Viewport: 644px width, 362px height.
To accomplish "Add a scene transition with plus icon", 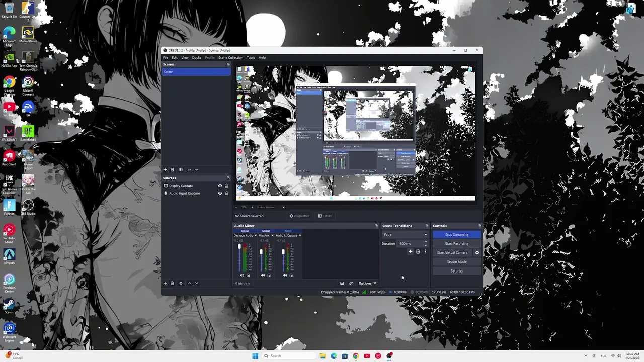I will 410,252.
